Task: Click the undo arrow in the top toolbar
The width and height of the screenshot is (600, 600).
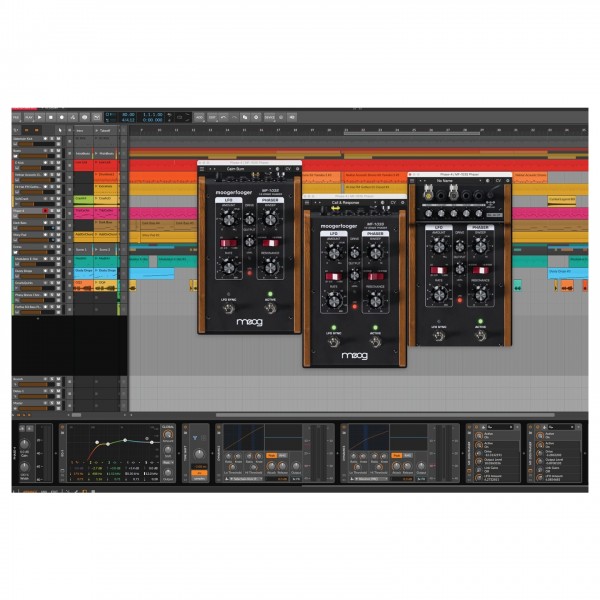Action: 223,117
